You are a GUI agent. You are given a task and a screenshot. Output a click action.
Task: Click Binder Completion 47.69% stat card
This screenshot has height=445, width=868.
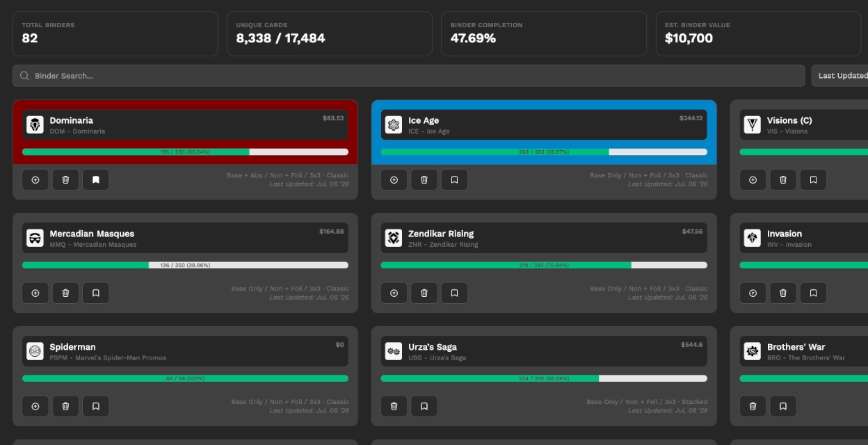click(544, 33)
